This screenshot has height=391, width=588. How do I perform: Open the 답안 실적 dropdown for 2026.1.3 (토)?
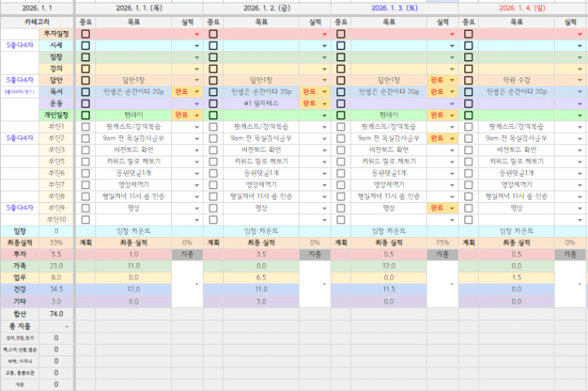pos(452,81)
